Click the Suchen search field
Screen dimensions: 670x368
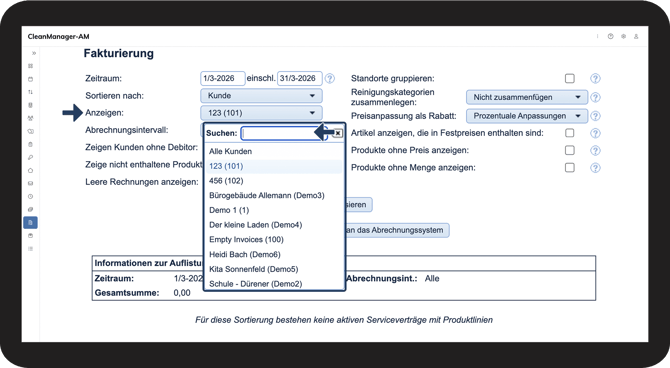(x=284, y=133)
